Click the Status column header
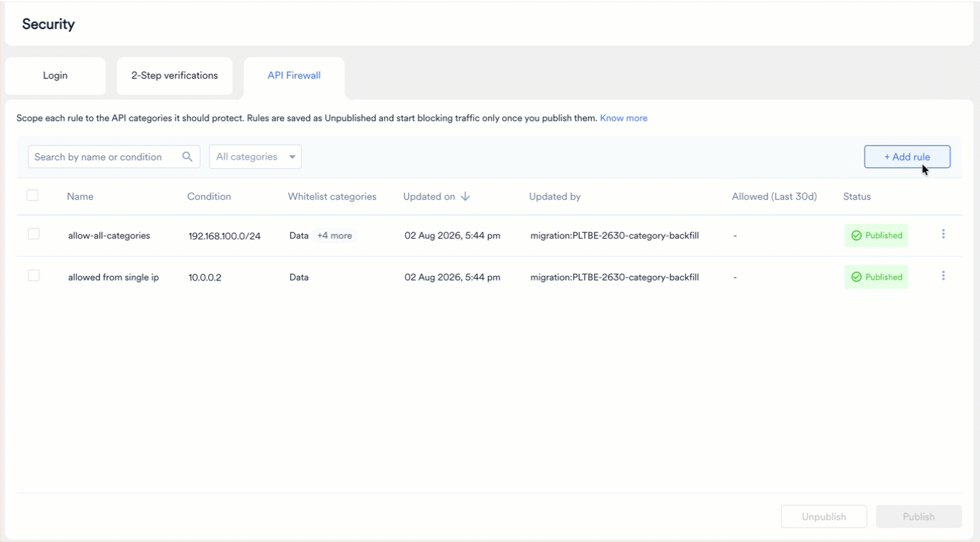 [x=857, y=196]
